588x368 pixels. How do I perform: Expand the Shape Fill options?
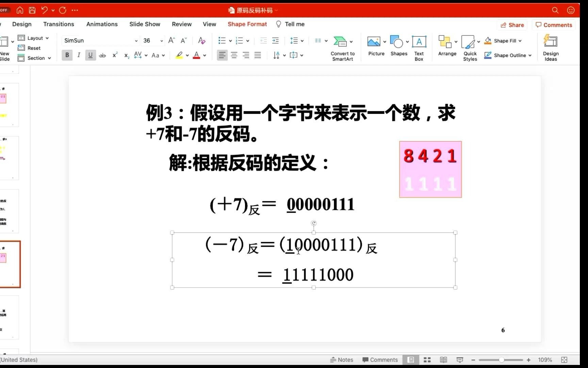coord(520,41)
